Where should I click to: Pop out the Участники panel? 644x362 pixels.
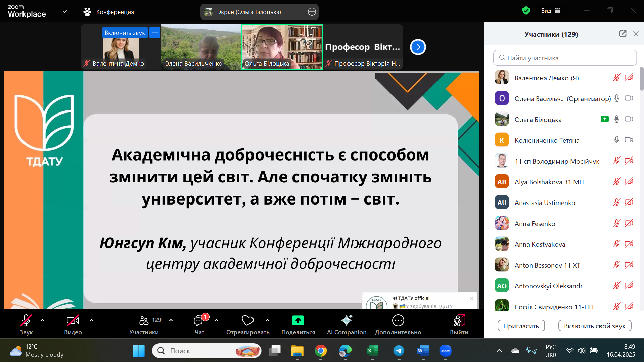click(x=623, y=34)
